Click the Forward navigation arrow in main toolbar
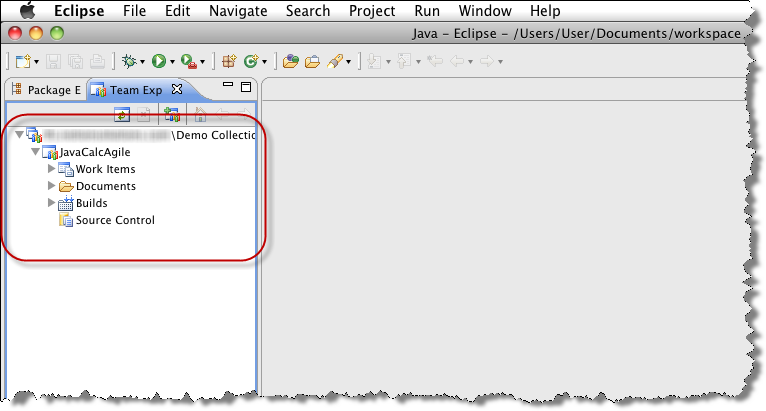The width and height of the screenshot is (766, 411). [x=487, y=61]
